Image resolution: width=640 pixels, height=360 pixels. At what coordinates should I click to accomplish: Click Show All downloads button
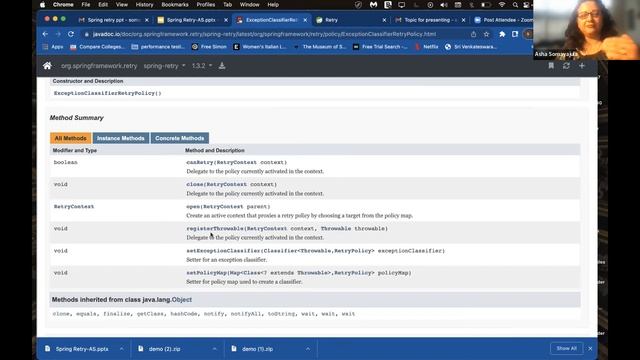click(567, 349)
